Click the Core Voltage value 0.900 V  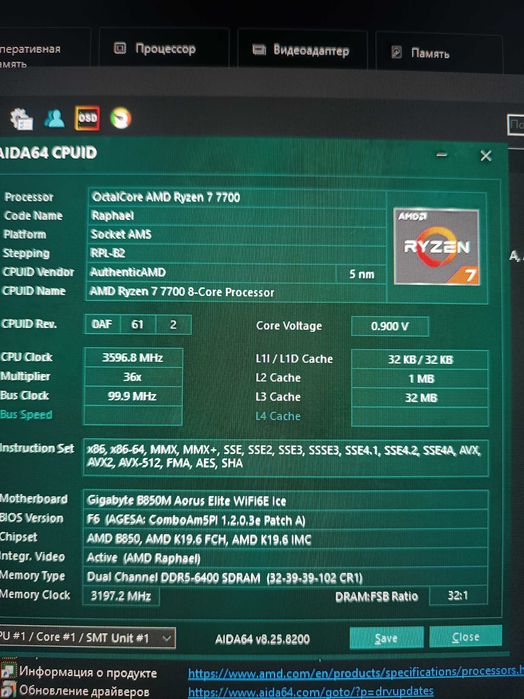pyautogui.click(x=390, y=326)
